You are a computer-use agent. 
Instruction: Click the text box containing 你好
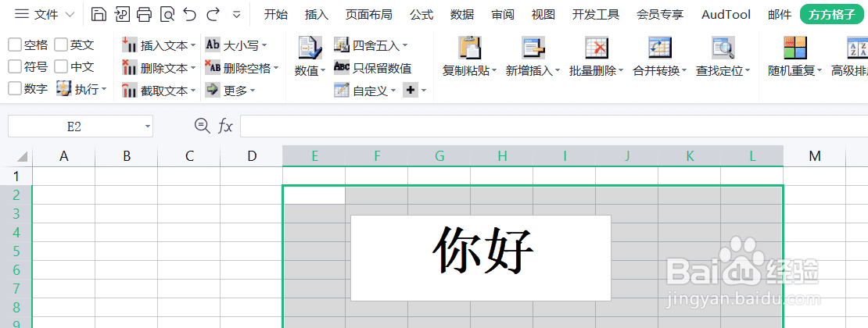point(480,258)
